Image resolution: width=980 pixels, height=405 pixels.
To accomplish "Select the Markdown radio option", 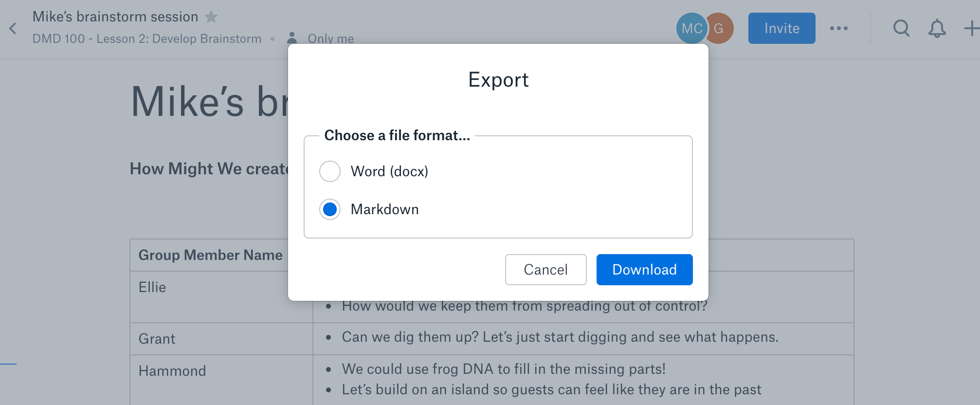I will pyautogui.click(x=330, y=209).
